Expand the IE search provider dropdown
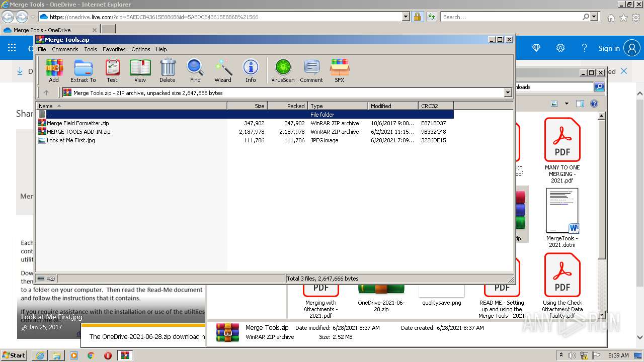Screen dimensions: 644x362 [595, 17]
